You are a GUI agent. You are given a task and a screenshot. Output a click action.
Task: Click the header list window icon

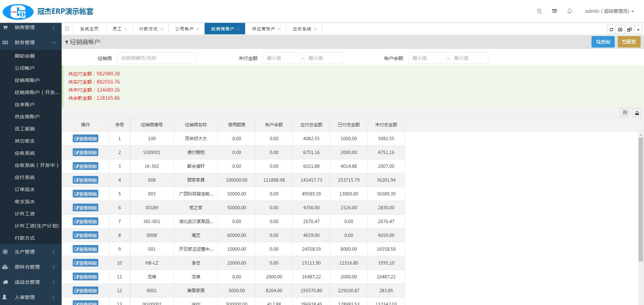coord(554,11)
